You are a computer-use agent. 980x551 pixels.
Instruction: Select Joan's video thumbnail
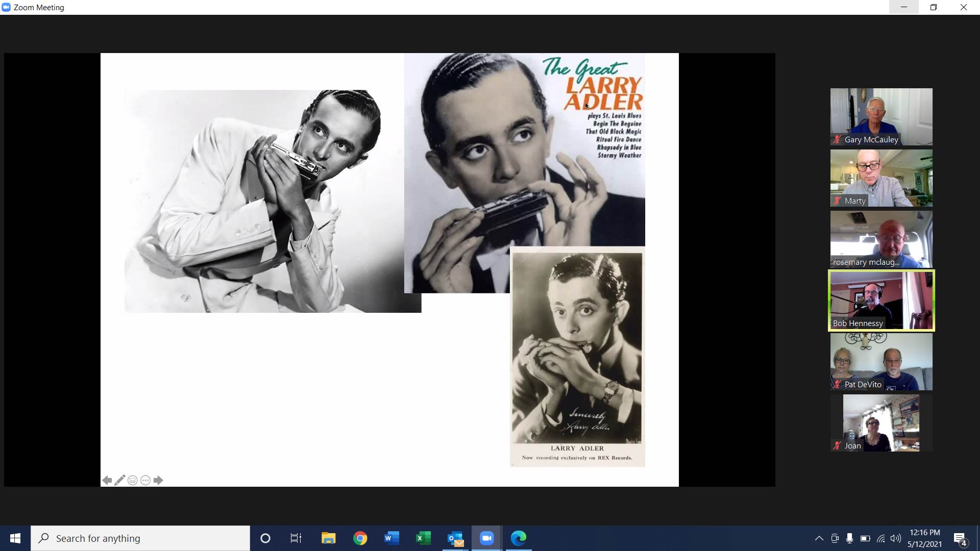[x=881, y=423]
